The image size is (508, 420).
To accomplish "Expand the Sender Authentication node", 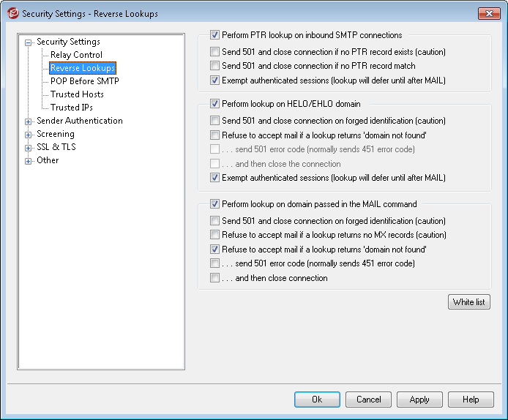I will 29,121.
